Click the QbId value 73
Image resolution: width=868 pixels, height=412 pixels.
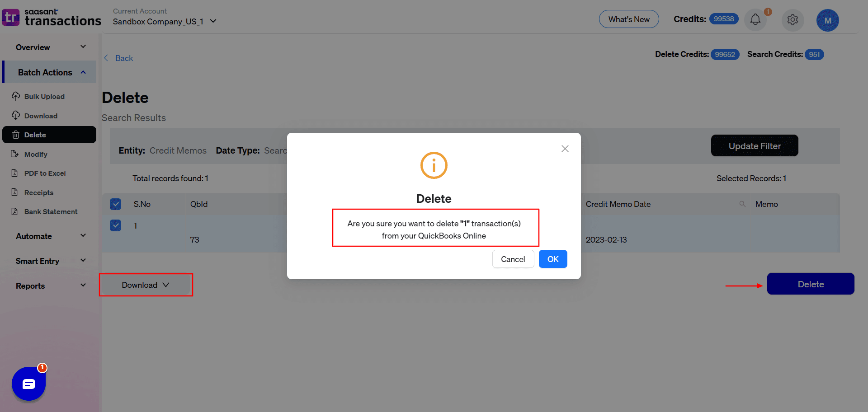[195, 239]
